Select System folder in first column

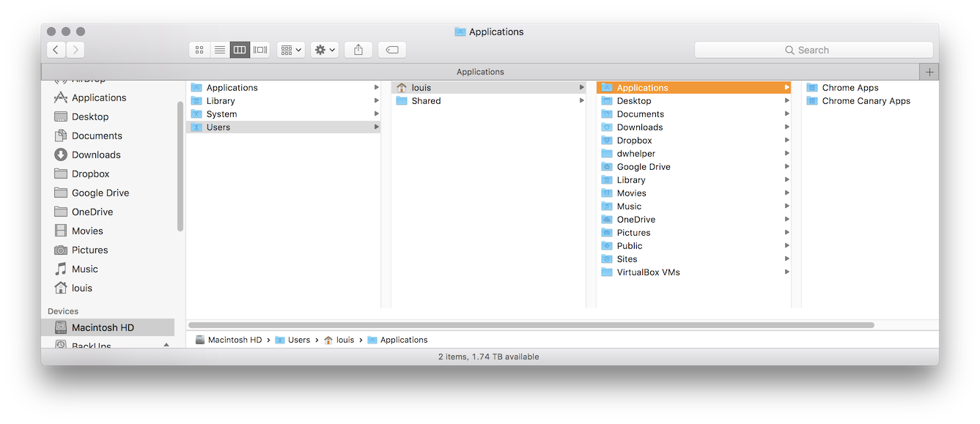[284, 114]
